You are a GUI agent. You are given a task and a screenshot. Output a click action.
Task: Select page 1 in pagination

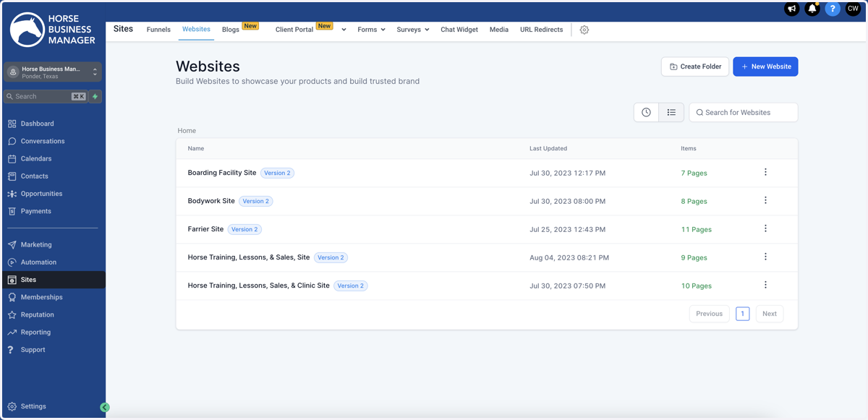click(743, 314)
